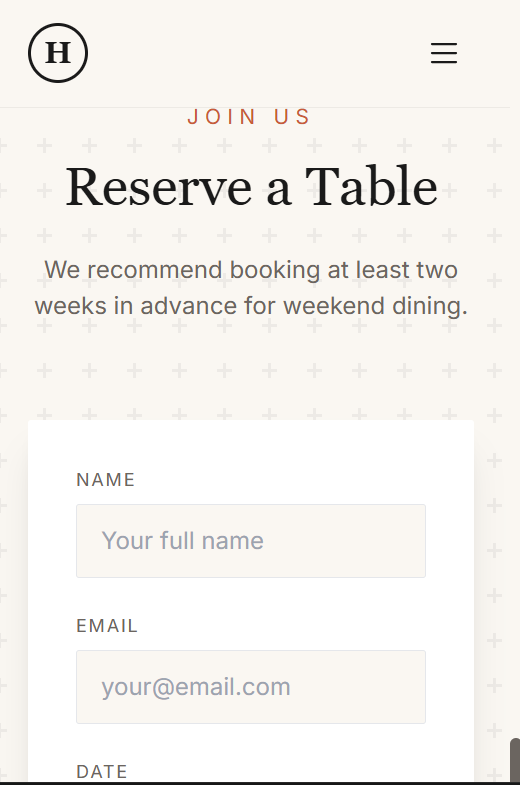Image resolution: width=520 pixels, height=785 pixels.
Task: Click the 'JOIN US' eyebrow text
Action: click(x=249, y=117)
